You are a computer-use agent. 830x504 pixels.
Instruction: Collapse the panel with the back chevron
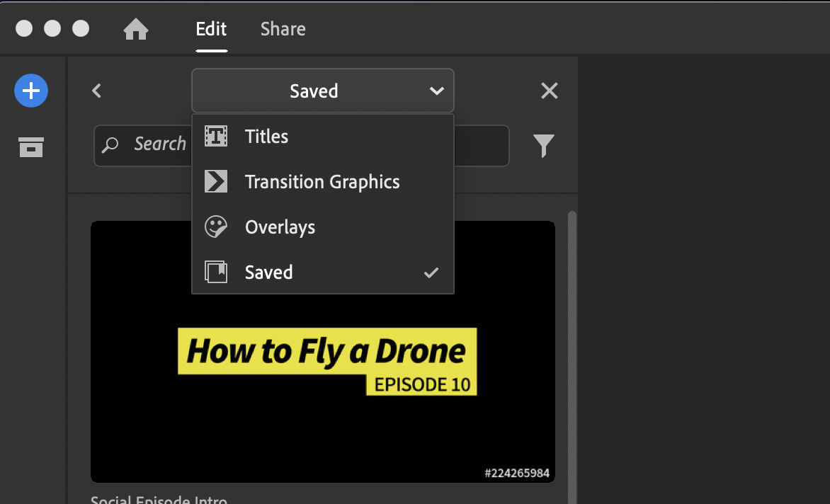96,91
